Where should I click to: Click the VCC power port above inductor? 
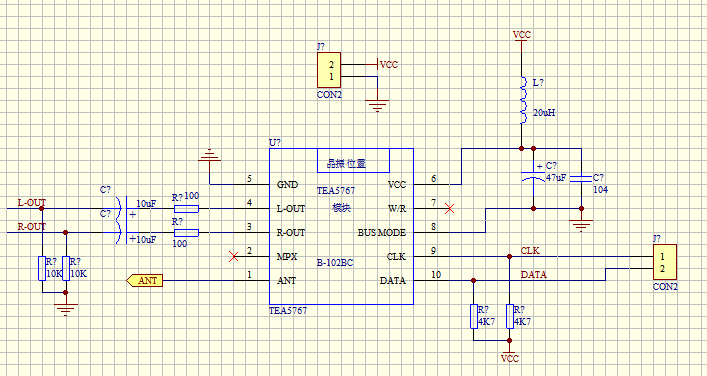click(x=522, y=37)
